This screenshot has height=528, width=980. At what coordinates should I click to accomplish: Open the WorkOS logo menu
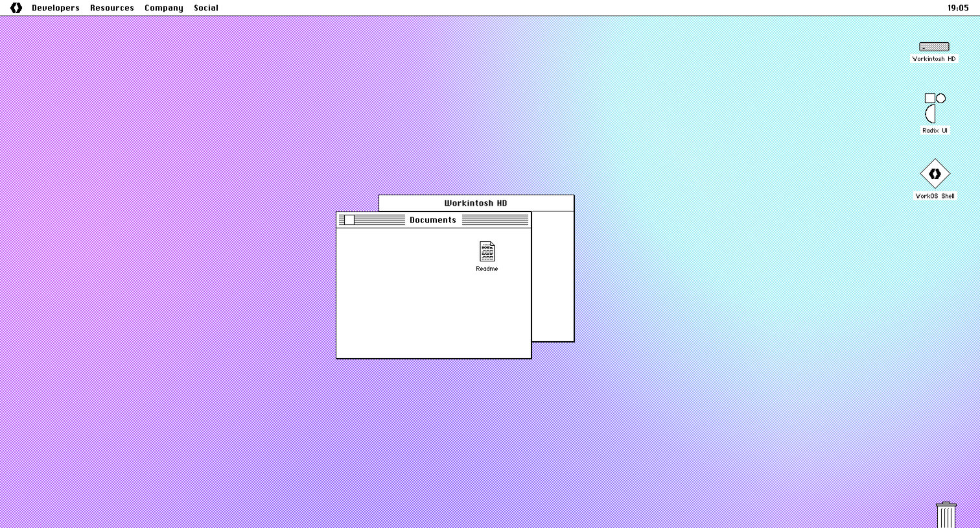[16, 8]
